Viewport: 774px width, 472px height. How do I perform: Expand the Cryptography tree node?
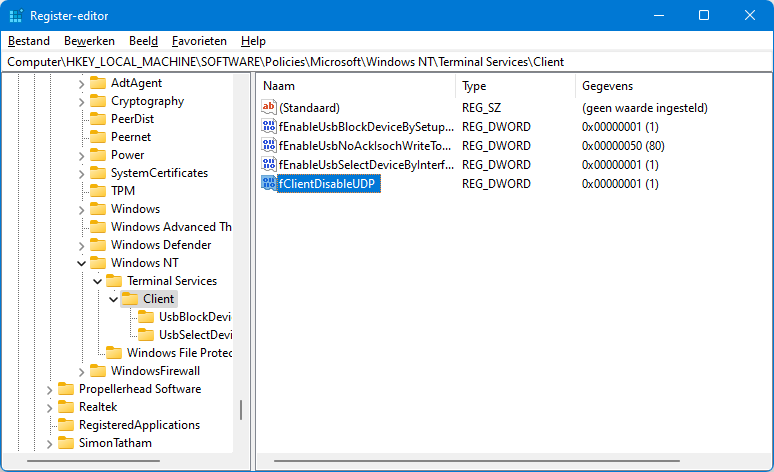click(81, 102)
